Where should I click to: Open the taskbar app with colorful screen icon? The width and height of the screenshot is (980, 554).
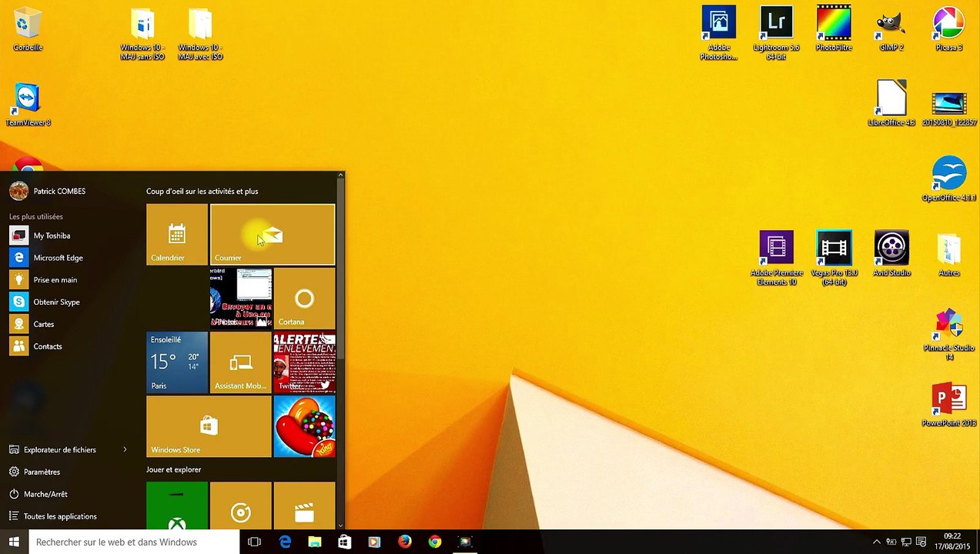(465, 542)
